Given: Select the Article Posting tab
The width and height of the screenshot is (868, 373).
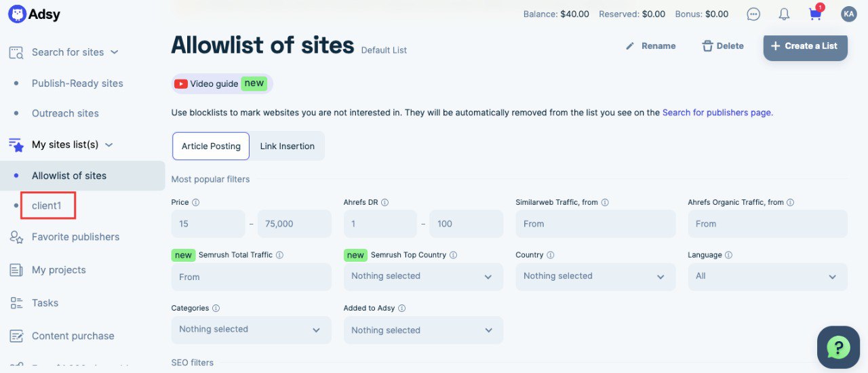Looking at the screenshot, I should point(211,146).
